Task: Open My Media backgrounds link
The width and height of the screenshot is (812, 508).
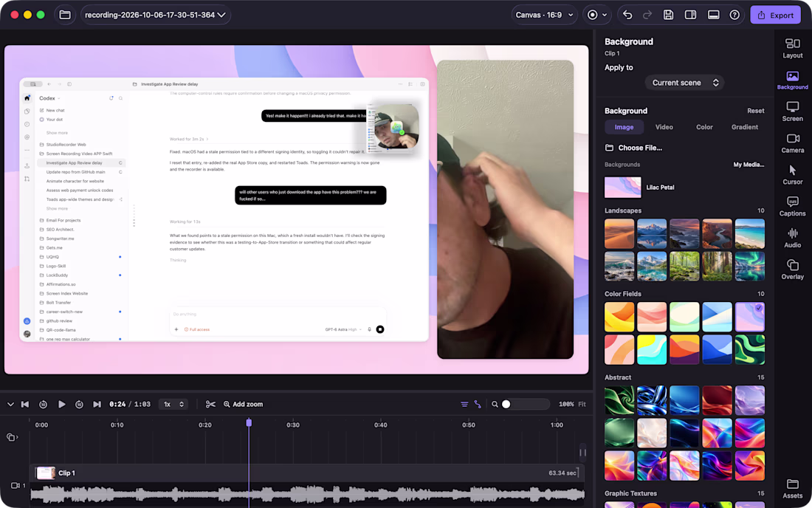Action: pyautogui.click(x=749, y=165)
